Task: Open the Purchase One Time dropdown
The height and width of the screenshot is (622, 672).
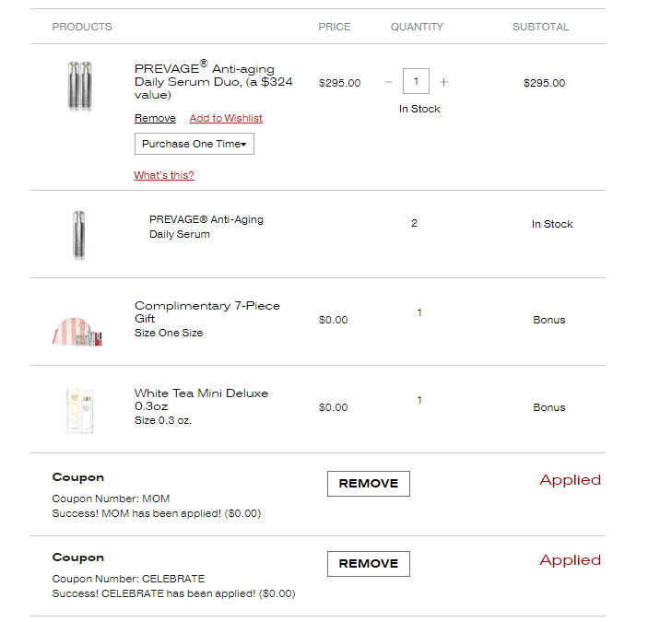Action: 195,144
